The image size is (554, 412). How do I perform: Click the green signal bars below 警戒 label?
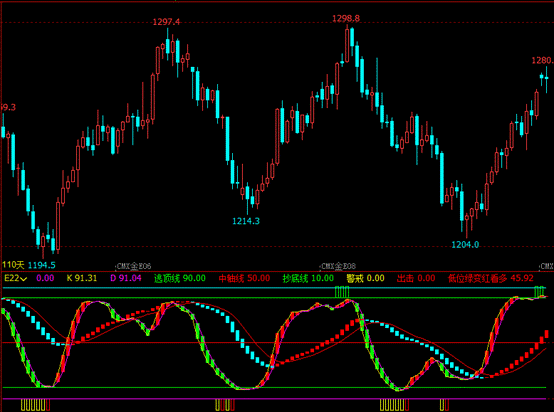(342, 292)
